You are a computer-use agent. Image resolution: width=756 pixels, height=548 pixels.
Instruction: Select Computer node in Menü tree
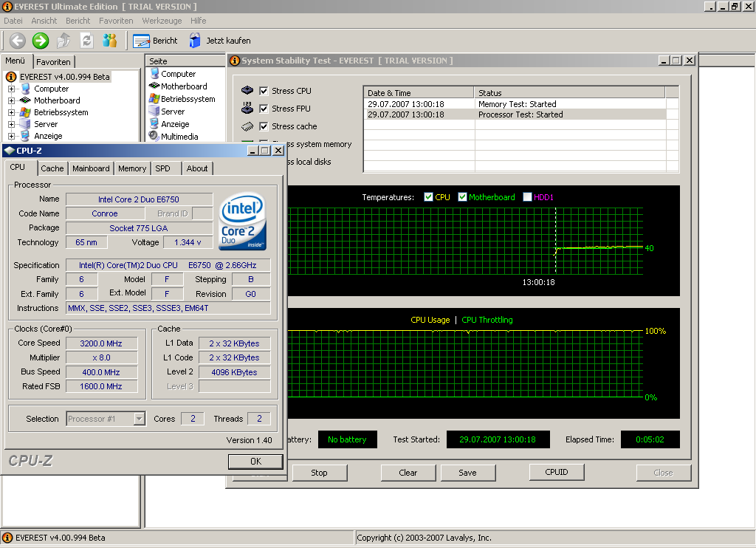point(51,89)
